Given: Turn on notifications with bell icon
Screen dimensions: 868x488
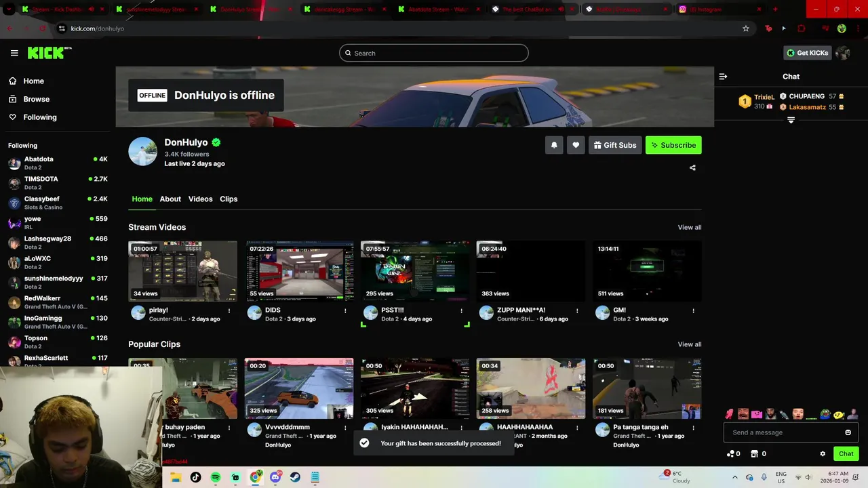Looking at the screenshot, I should [554, 145].
